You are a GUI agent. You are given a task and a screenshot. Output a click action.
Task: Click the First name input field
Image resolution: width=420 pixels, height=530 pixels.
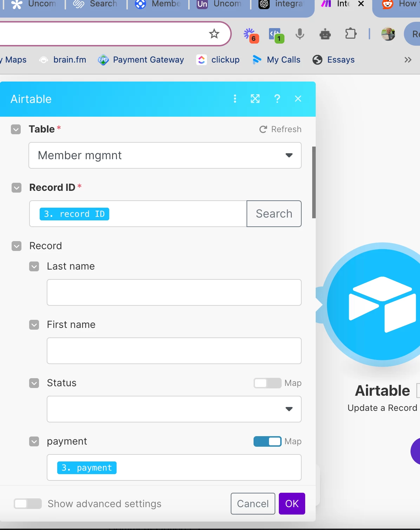174,351
